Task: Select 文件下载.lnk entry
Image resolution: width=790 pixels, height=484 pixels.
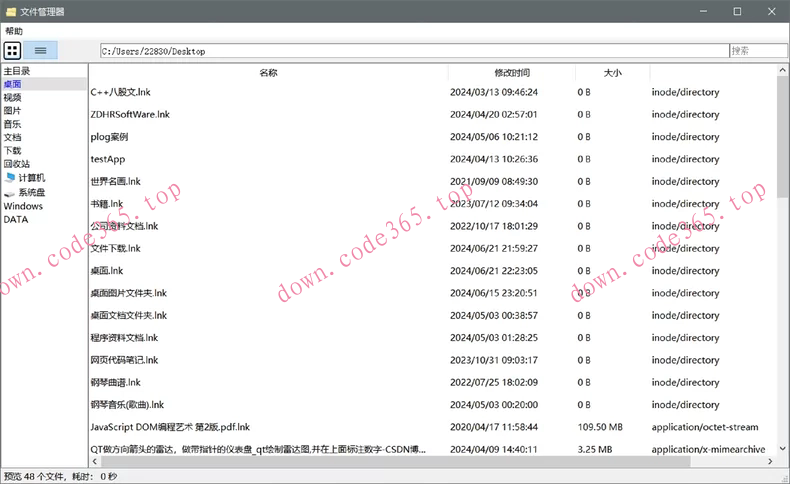Action: click(115, 248)
